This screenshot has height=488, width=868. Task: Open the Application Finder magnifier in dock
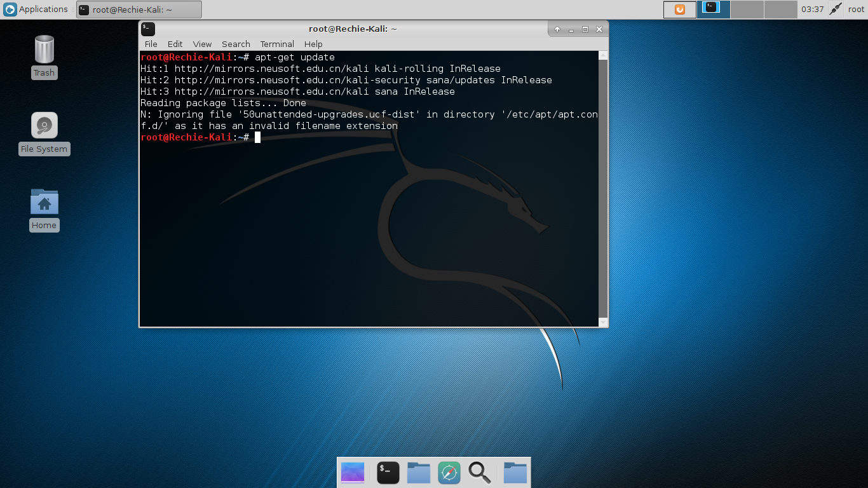pyautogui.click(x=480, y=473)
